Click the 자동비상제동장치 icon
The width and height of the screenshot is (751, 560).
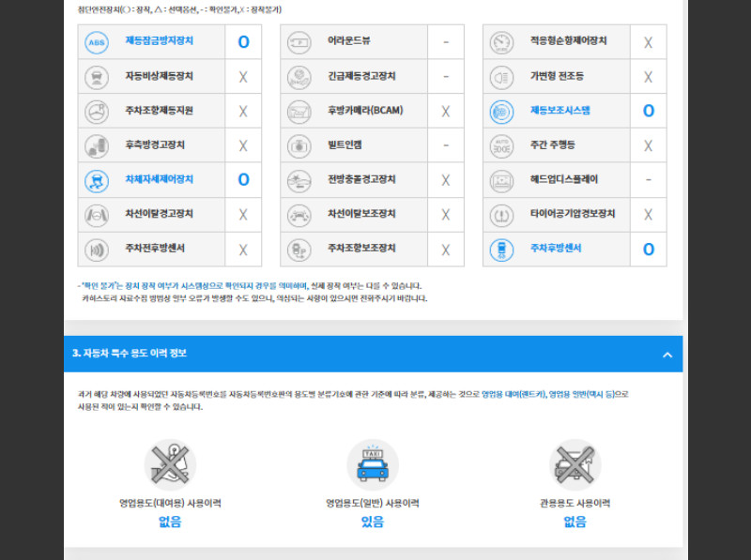pyautogui.click(x=94, y=76)
